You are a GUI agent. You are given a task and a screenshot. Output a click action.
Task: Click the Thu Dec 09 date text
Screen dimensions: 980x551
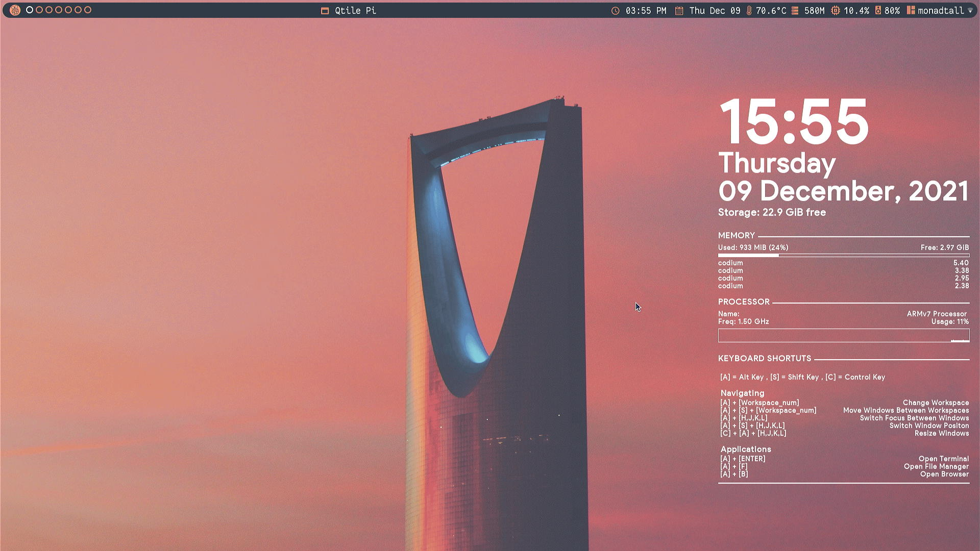coord(715,11)
